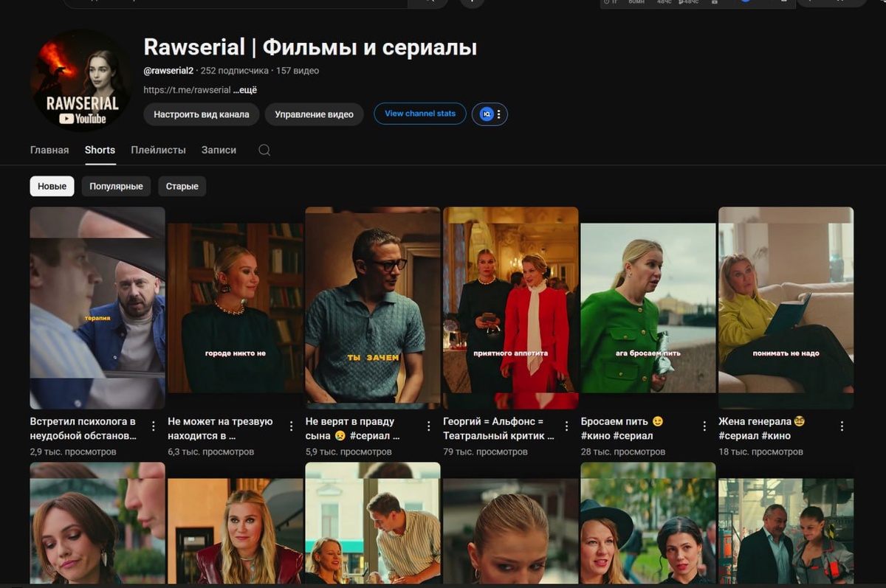Screen dimensions: 886x588
Task: Open the Плейлисты tab
Action: click(158, 150)
